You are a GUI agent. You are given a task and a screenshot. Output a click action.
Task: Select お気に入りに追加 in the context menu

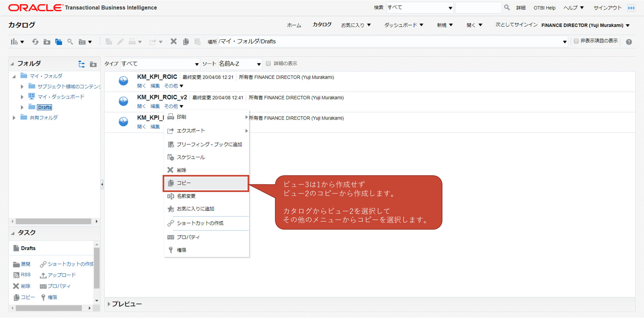(x=206, y=209)
